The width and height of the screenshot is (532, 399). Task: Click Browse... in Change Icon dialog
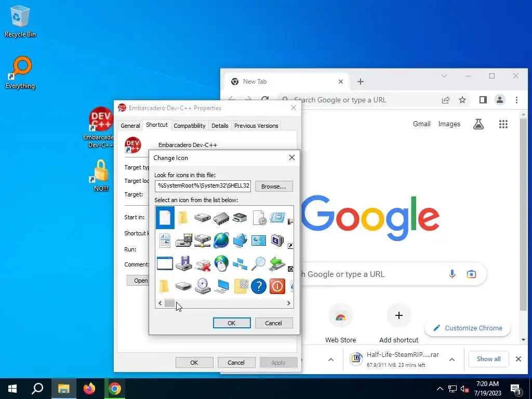click(x=273, y=187)
